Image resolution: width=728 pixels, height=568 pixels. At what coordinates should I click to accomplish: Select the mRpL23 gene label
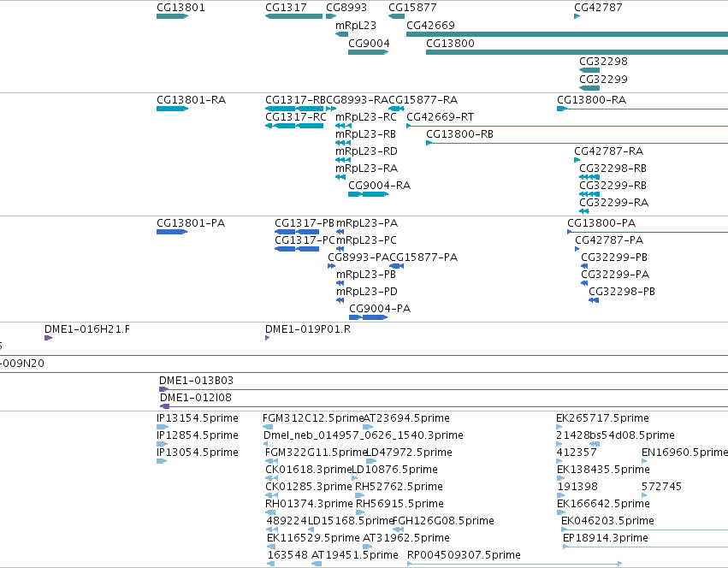pos(356,26)
